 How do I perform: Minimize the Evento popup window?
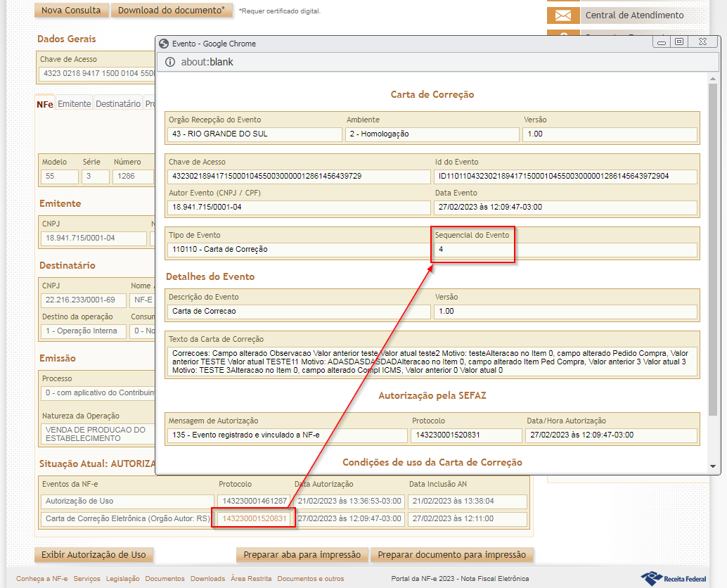pyautogui.click(x=662, y=42)
